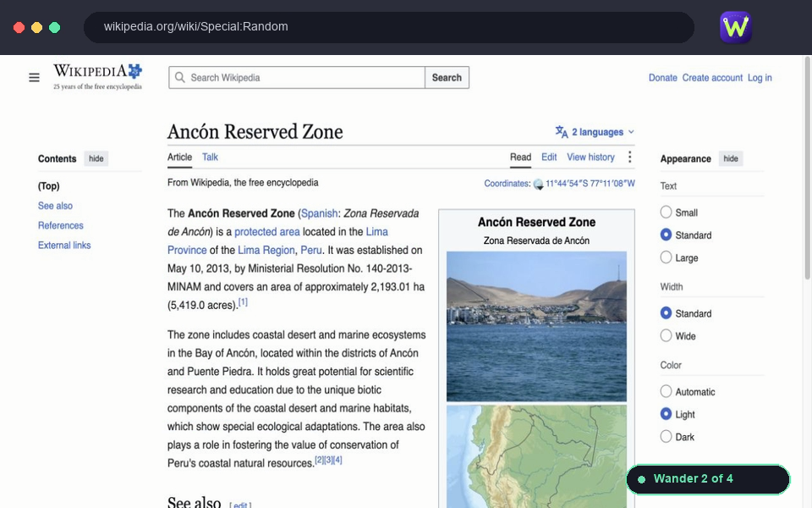This screenshot has width=812, height=508.
Task: Click citation reference [2]
Action: pyautogui.click(x=319, y=460)
